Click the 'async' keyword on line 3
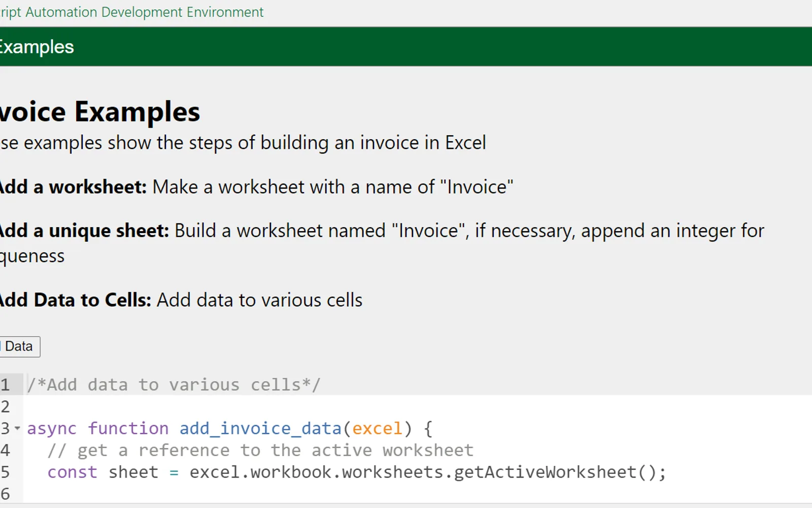 (x=52, y=428)
